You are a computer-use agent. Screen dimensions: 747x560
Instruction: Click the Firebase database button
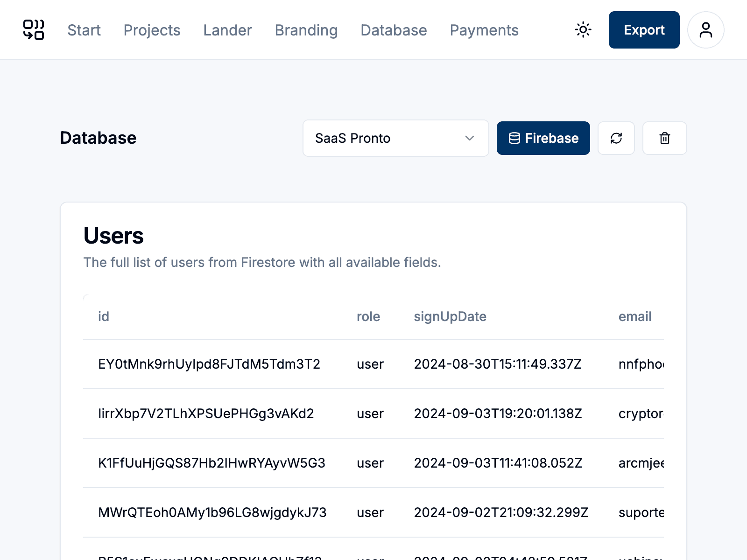coord(543,138)
